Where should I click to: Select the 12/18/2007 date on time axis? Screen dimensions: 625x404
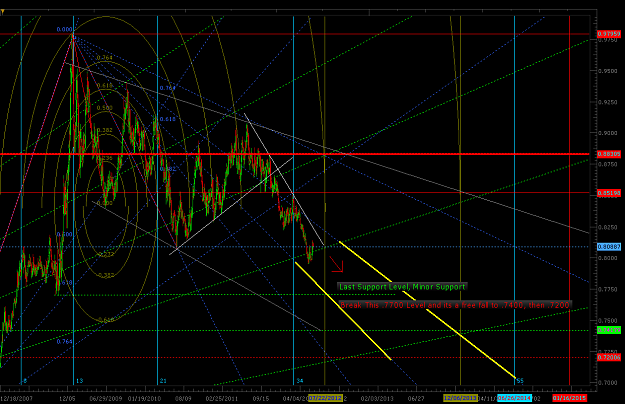[16, 398]
